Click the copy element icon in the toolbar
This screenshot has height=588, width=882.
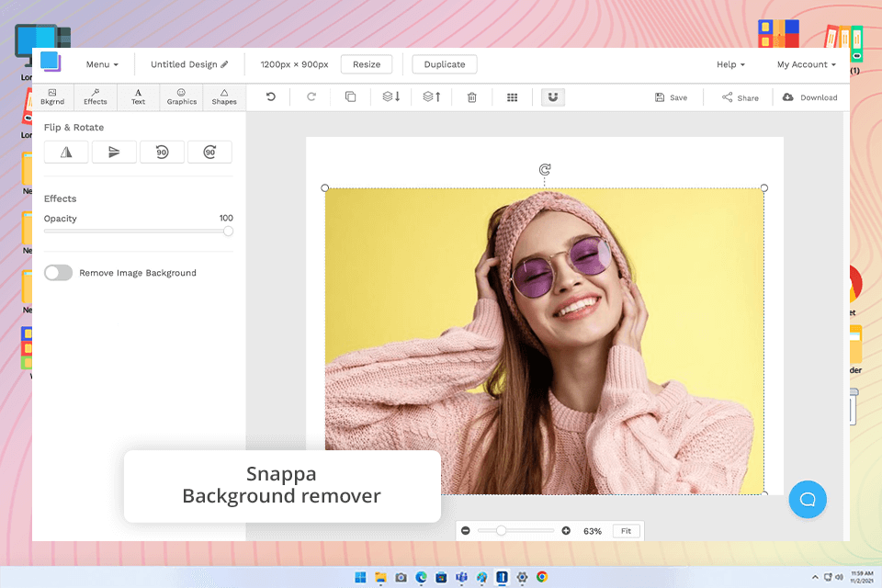(350, 97)
